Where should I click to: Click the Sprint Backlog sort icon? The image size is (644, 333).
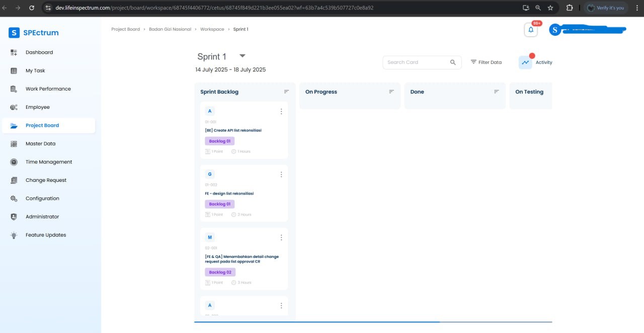pos(286,92)
